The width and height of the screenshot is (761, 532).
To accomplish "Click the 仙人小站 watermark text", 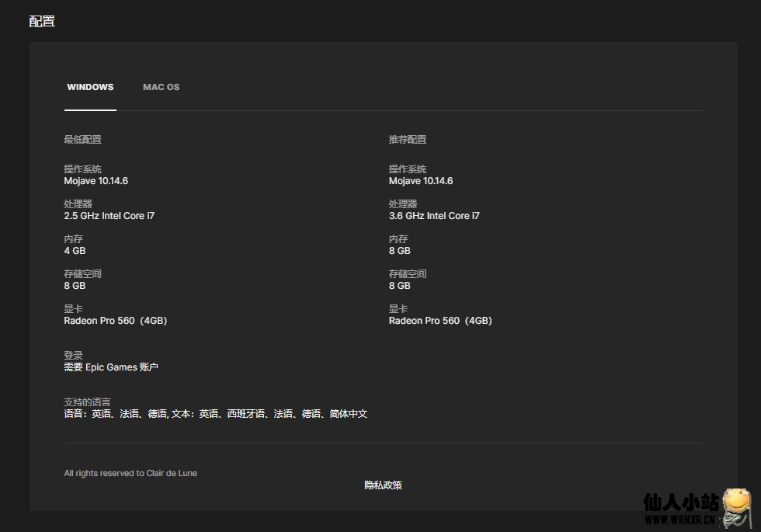I will point(681,503).
